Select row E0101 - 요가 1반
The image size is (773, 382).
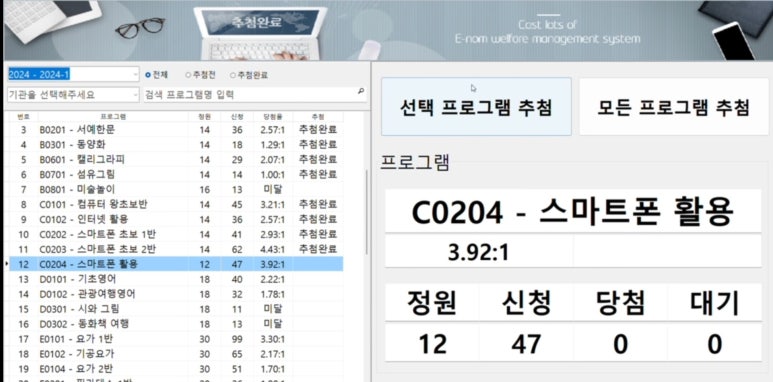176,339
